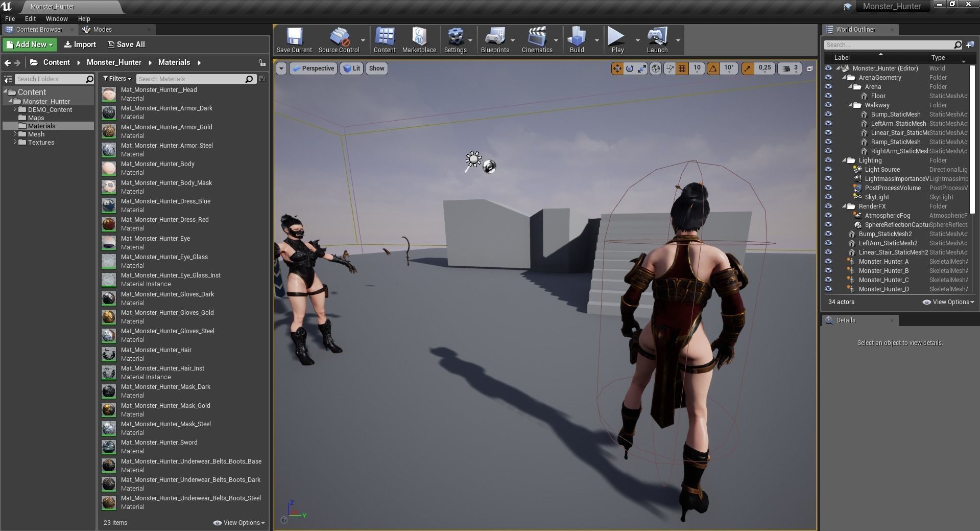This screenshot has width=980, height=531.
Task: Go forward in Content Browser history
Action: pos(18,63)
